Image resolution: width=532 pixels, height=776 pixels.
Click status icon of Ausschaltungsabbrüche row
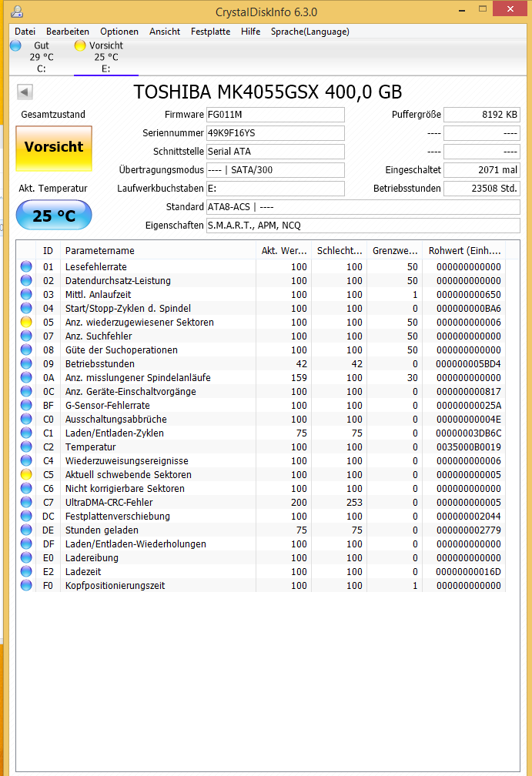coord(26,419)
